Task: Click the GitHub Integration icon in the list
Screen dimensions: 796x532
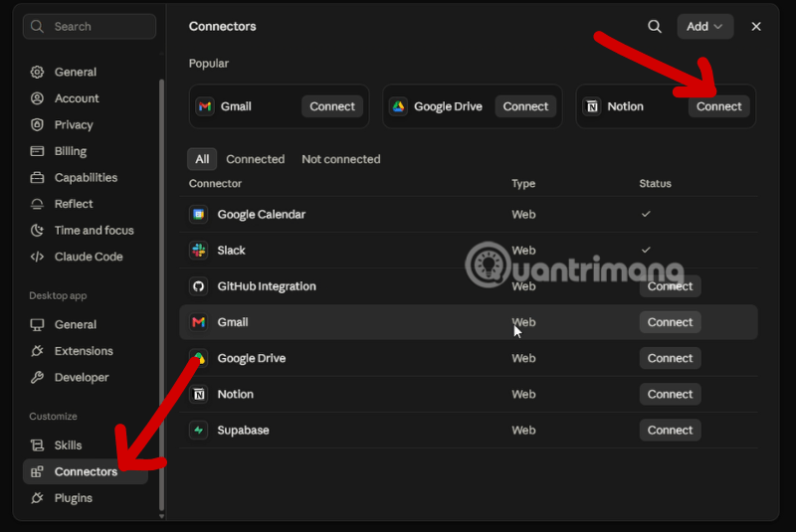Action: tap(198, 286)
